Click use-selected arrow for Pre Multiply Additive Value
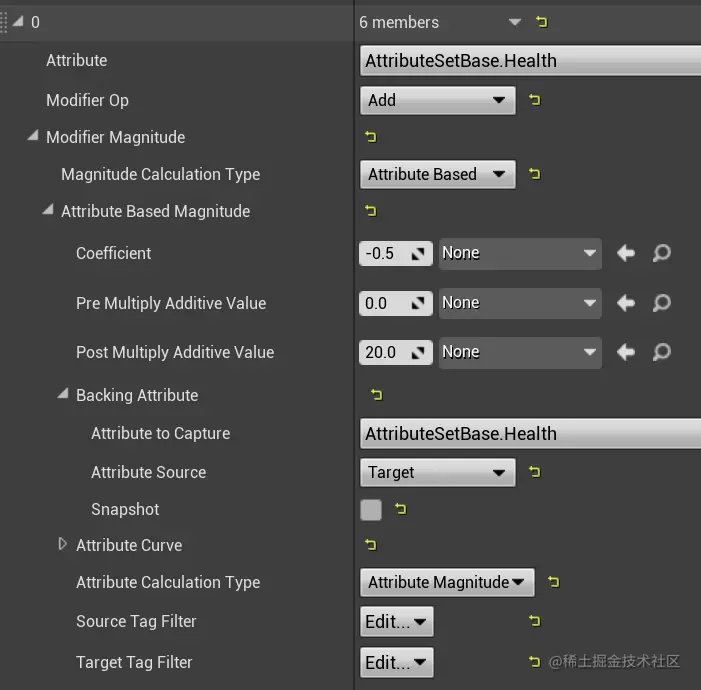 tap(626, 302)
